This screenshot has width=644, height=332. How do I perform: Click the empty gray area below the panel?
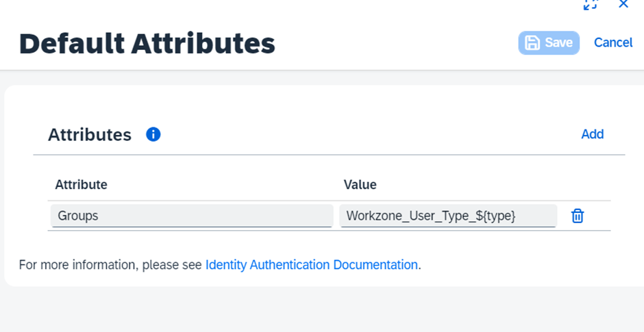(x=322, y=311)
